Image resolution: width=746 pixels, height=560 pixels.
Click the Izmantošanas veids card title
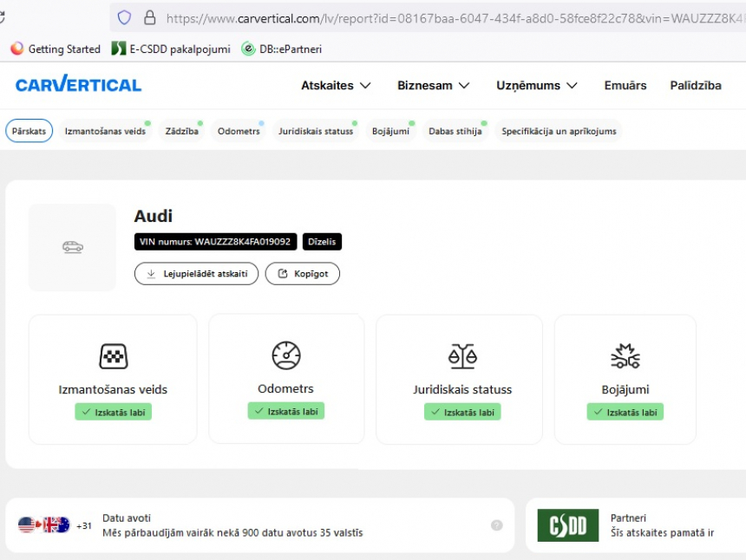[x=114, y=389]
